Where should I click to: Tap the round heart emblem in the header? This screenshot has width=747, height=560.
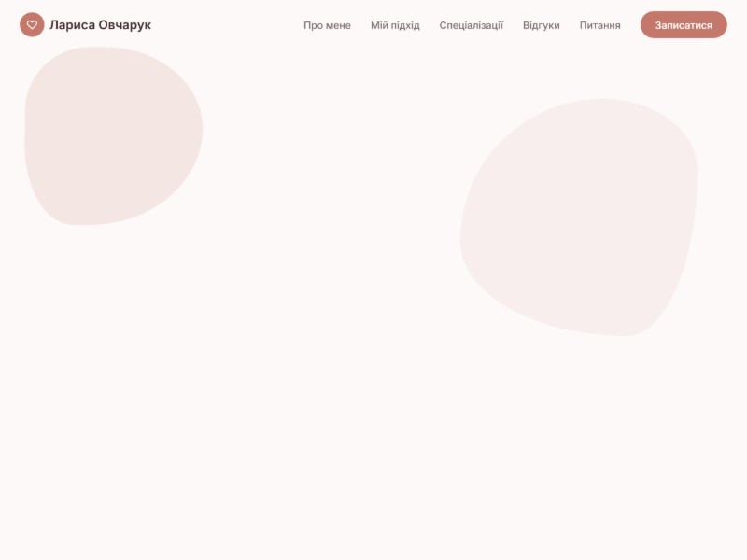tap(32, 25)
